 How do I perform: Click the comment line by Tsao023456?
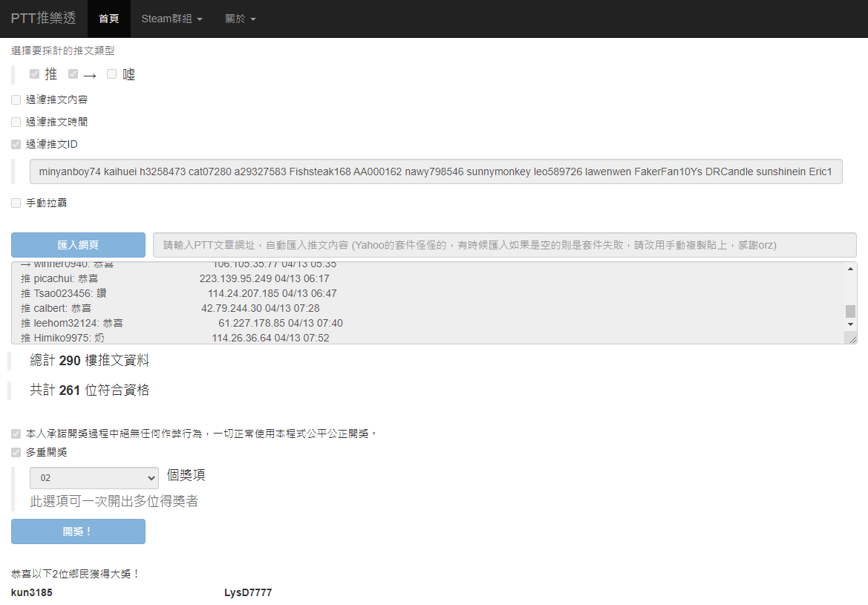pyautogui.click(x=178, y=293)
